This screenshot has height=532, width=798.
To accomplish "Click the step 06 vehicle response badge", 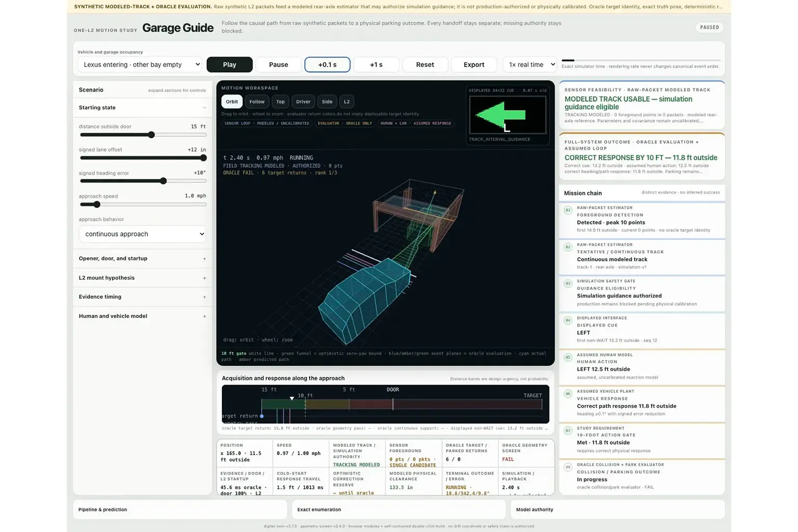I will point(568,394).
